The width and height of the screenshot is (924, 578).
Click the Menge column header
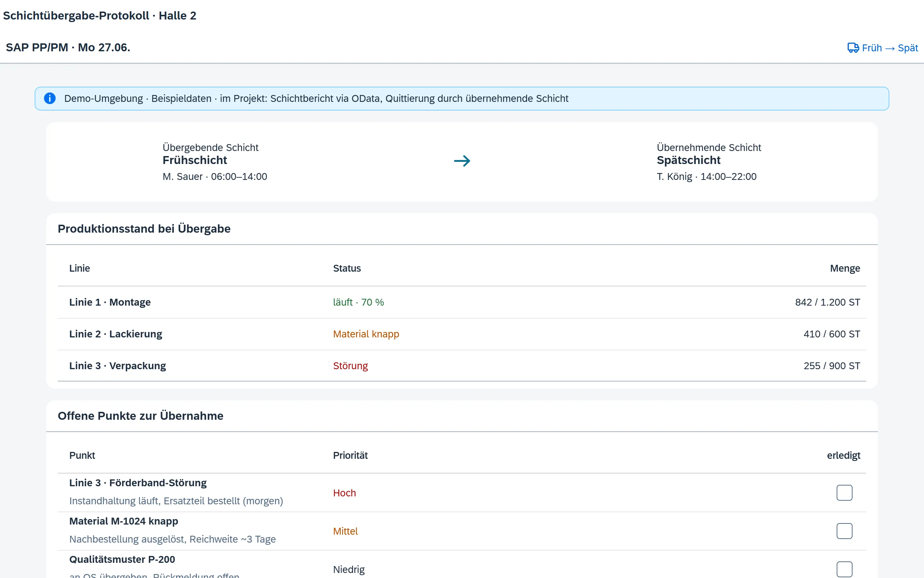[845, 268]
